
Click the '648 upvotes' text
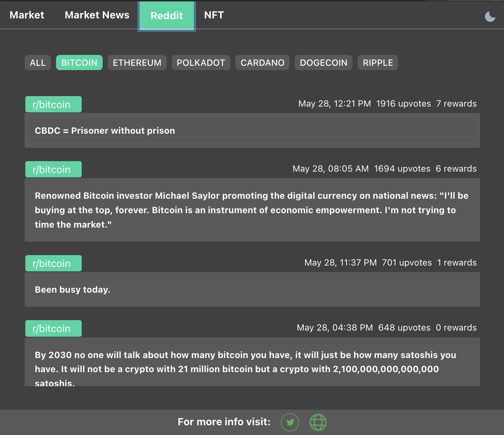pyautogui.click(x=404, y=328)
